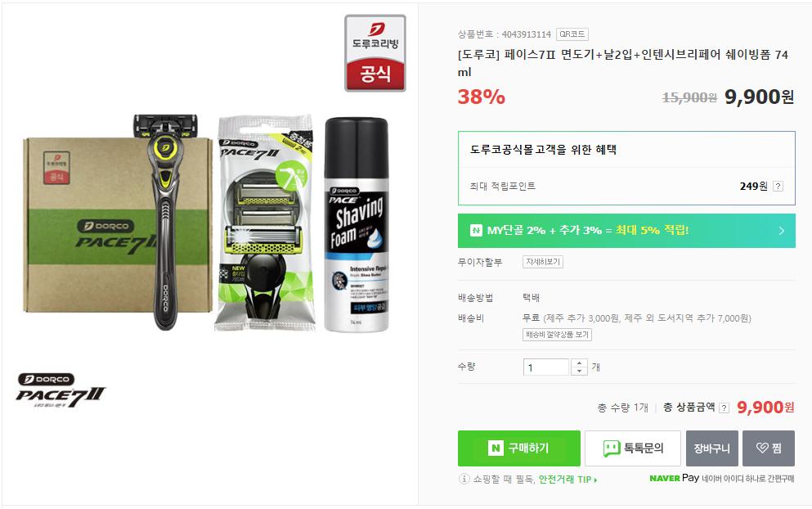Add item to 장바구니 cart
812x509 pixels.
click(x=712, y=448)
